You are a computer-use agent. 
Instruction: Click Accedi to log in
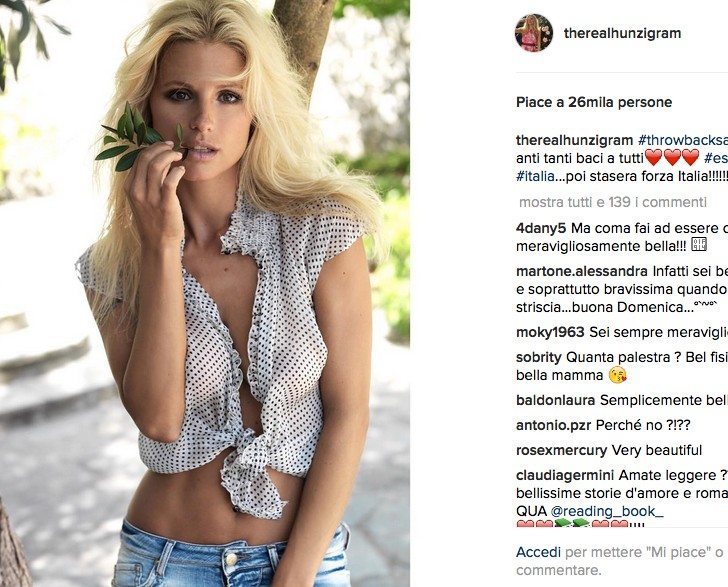(539, 553)
